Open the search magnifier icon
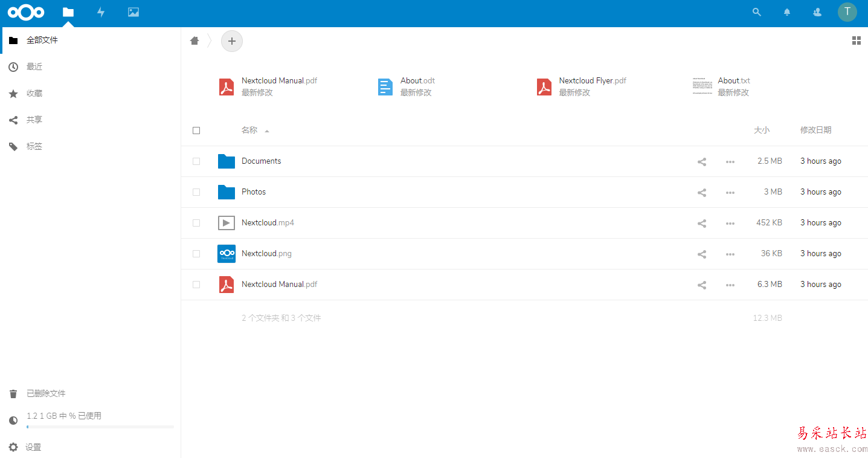868x458 pixels. click(757, 12)
